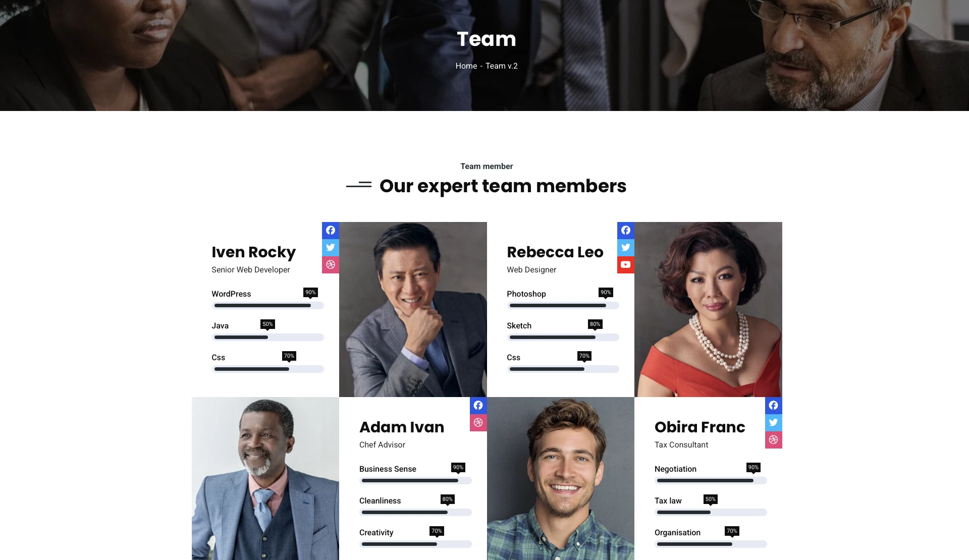This screenshot has height=560, width=969.
Task: Open Rebecca Leo's Twitter icon
Action: pos(626,248)
